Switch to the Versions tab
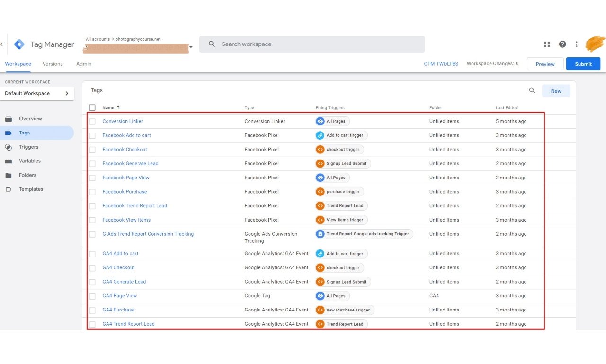 [x=53, y=64]
